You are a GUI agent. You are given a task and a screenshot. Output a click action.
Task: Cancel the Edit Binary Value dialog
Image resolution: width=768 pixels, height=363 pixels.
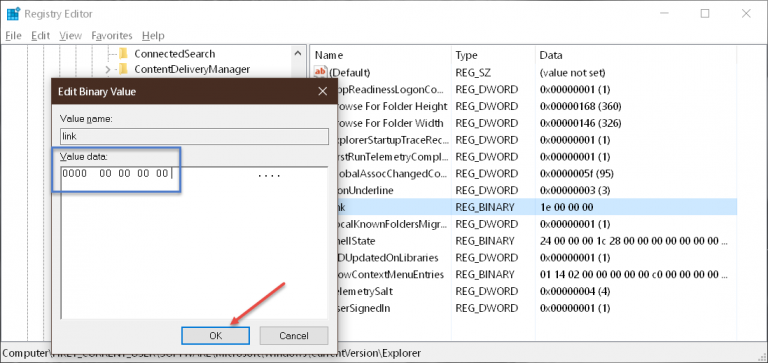(x=294, y=336)
